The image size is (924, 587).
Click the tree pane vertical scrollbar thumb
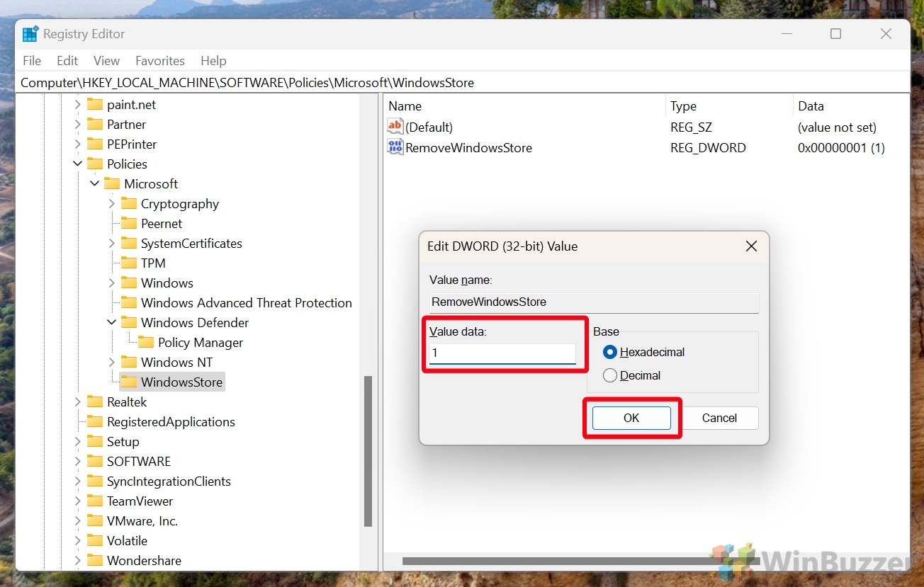(368, 451)
